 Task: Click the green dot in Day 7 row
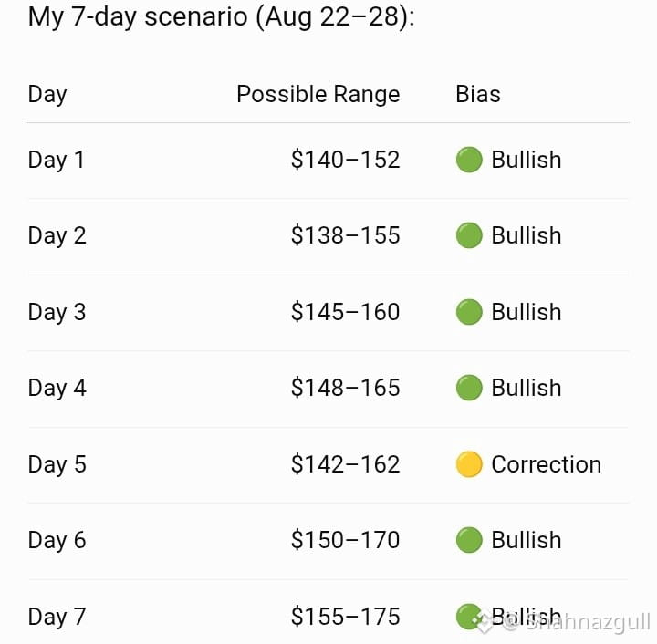click(469, 617)
